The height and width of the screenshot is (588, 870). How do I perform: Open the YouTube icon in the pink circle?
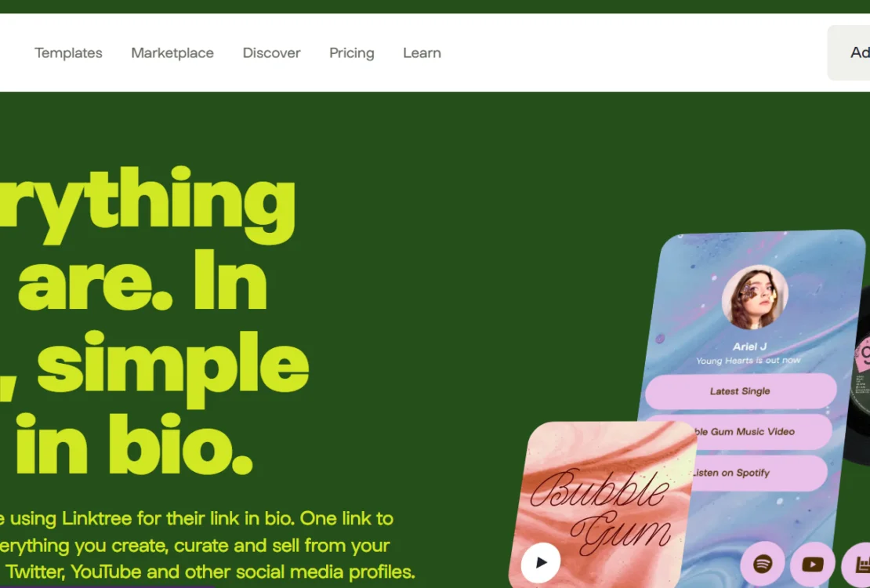tap(812, 564)
